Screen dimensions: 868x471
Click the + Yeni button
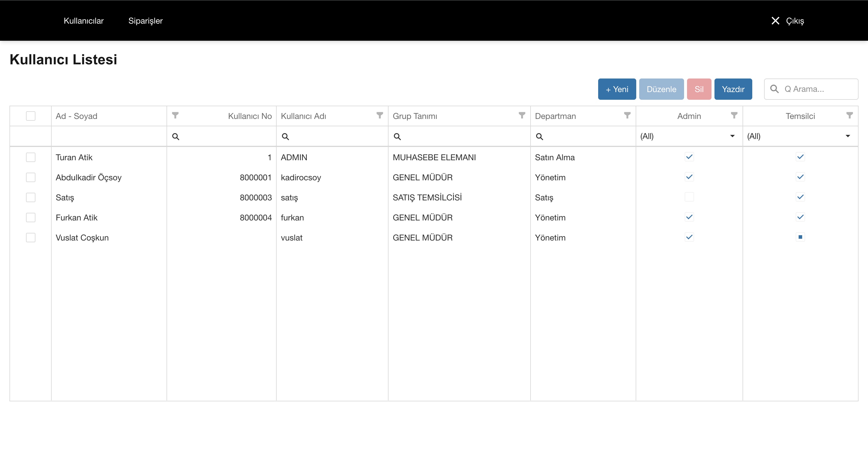pos(617,89)
